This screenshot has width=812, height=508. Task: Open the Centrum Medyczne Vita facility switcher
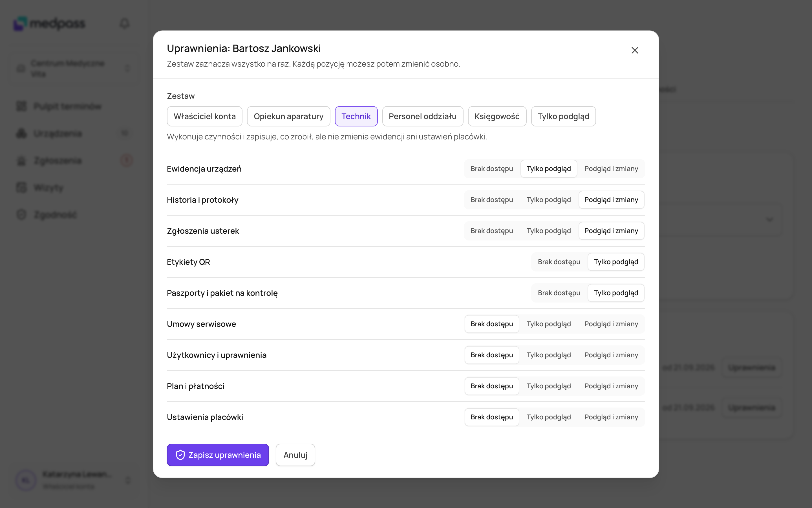[74, 69]
